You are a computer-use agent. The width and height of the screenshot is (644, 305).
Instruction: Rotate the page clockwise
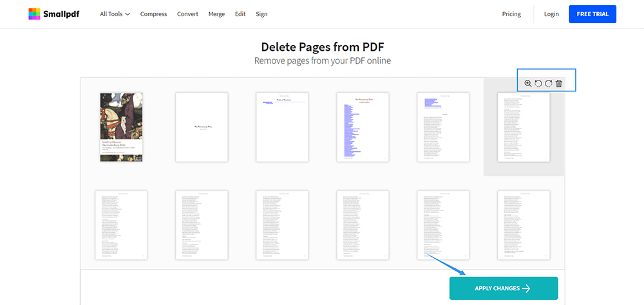pos(549,84)
